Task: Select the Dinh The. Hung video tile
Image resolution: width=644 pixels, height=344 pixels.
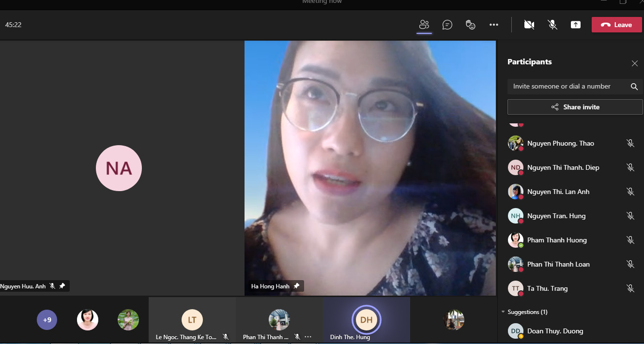Action: pos(366,320)
